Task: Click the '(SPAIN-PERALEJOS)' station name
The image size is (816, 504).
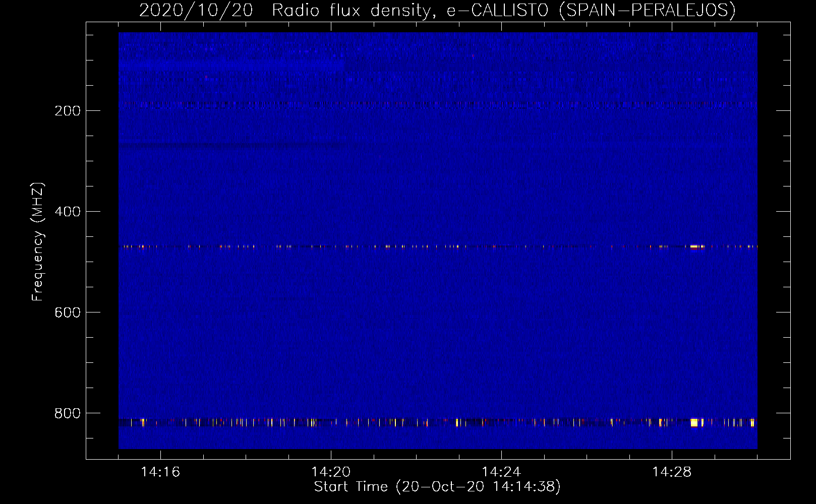Action: pos(648,11)
